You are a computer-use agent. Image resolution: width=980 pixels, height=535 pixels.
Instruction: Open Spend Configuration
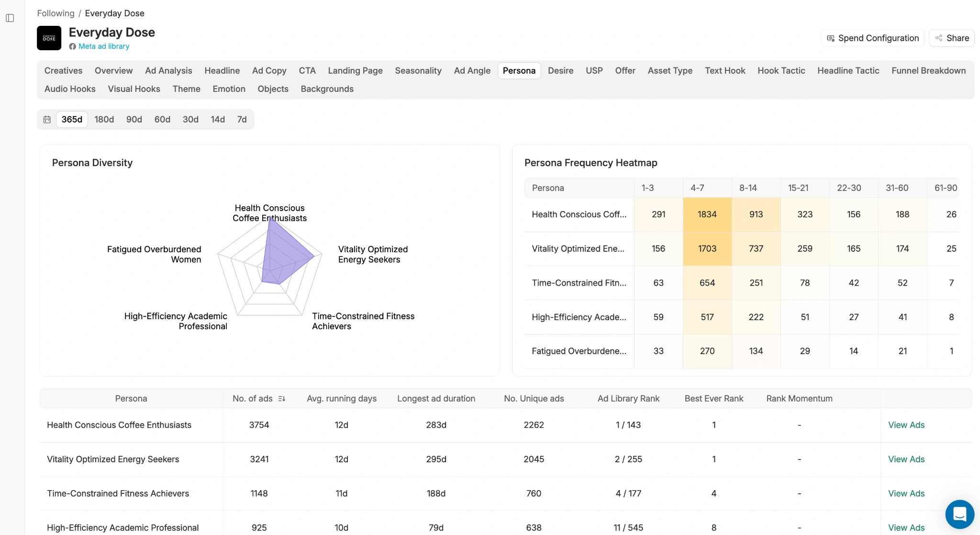point(873,38)
